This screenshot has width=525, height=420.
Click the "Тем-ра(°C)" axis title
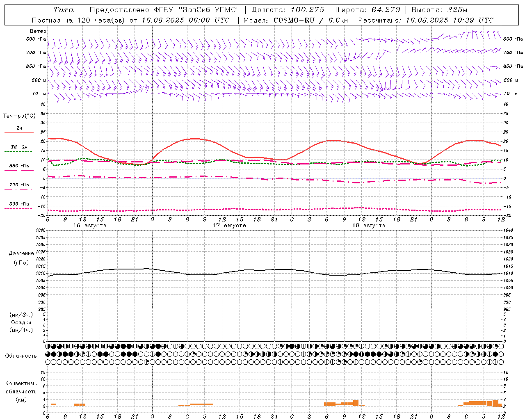[x=19, y=116]
